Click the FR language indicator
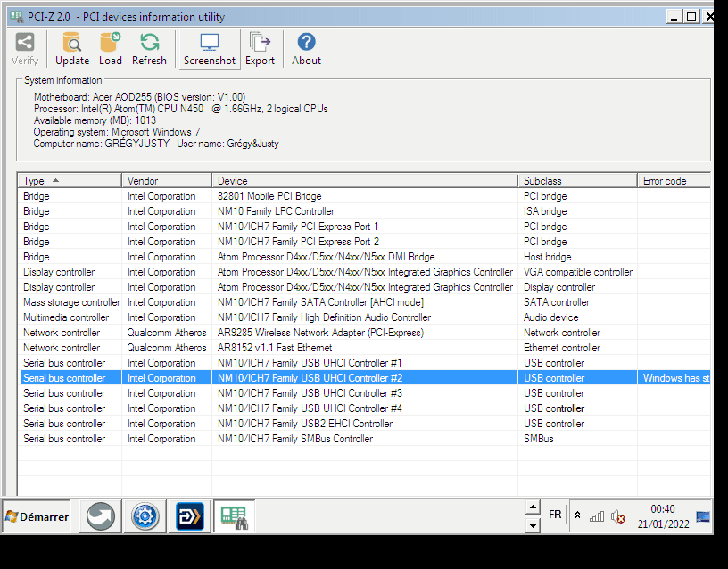The image size is (728, 569). click(555, 515)
